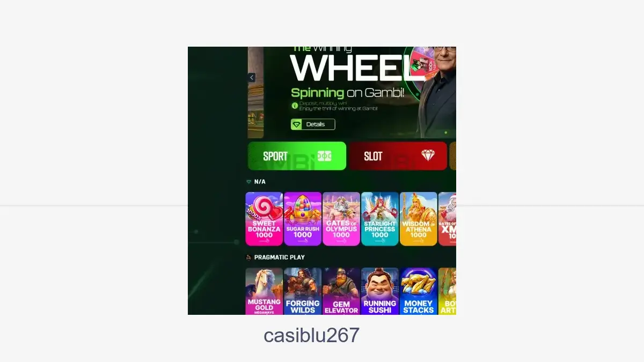Click the N/A section heading

coord(260,182)
